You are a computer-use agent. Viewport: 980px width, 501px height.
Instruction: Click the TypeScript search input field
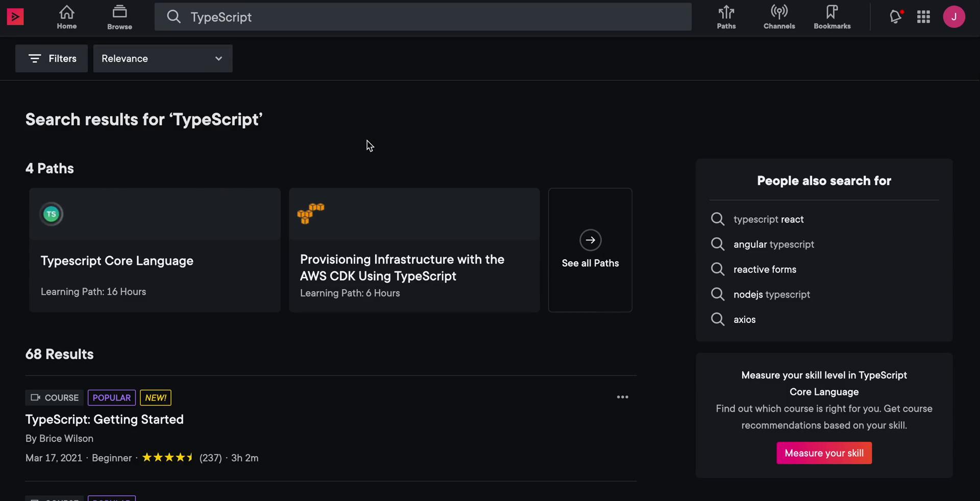pyautogui.click(x=423, y=17)
